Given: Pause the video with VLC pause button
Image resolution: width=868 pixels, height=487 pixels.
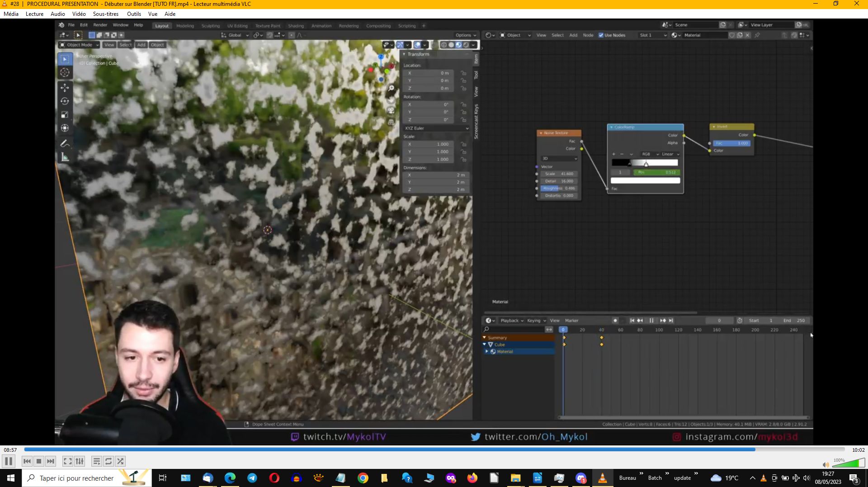Looking at the screenshot, I should pyautogui.click(x=9, y=461).
